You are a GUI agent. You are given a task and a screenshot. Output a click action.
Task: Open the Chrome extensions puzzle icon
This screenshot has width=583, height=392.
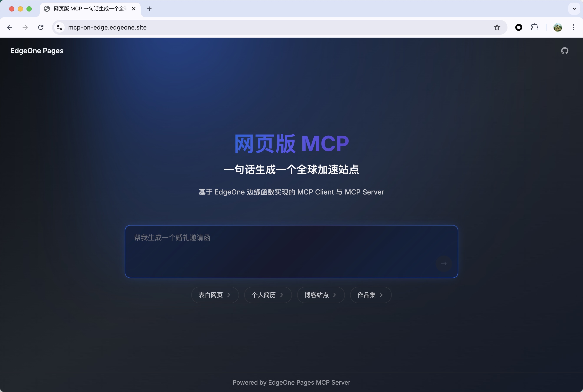coord(535,27)
